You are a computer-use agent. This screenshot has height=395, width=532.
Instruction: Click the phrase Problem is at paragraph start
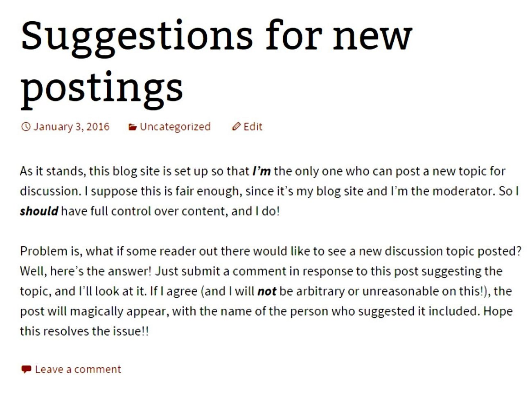[51, 251]
